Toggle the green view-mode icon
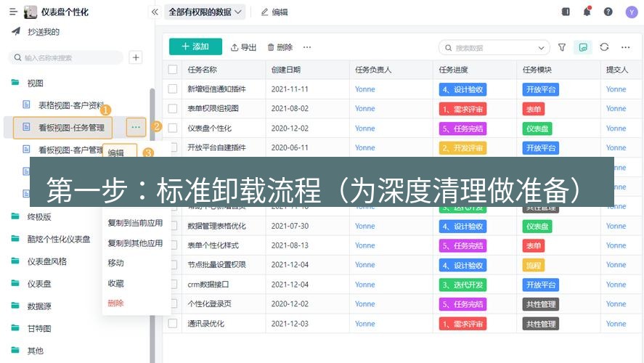The image size is (644, 363). point(583,48)
